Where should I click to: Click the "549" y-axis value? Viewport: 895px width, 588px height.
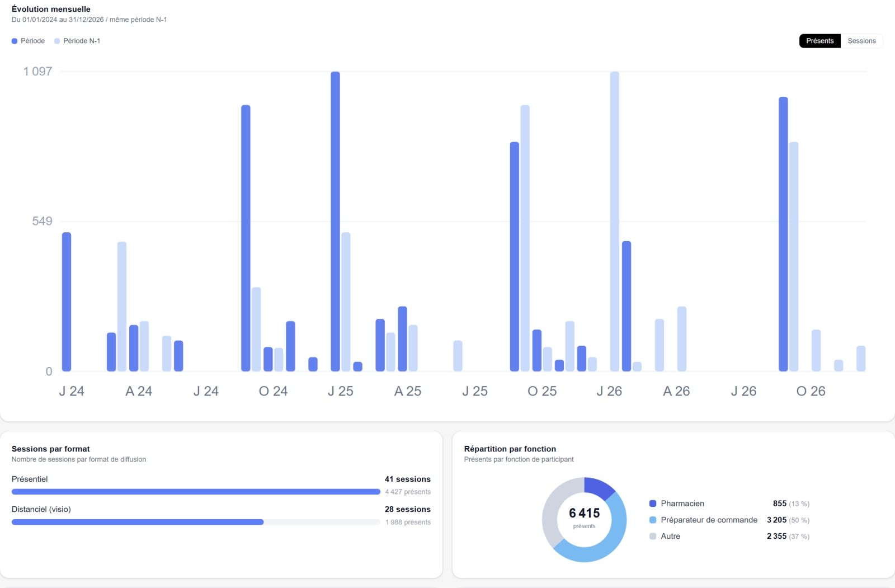pos(42,221)
